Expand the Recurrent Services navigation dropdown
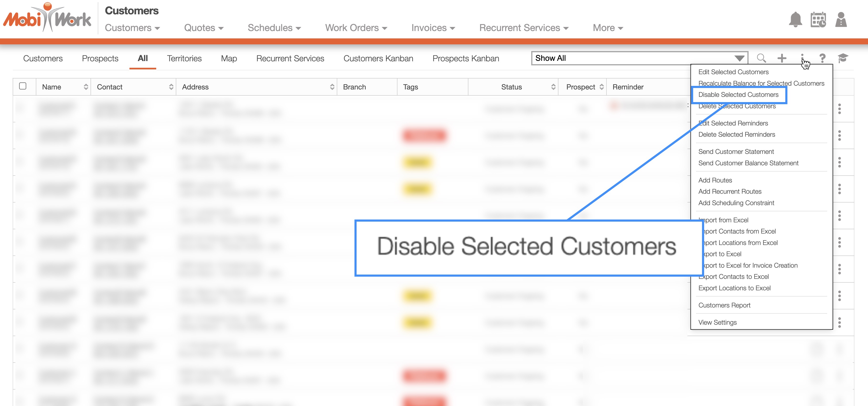 pos(524,28)
